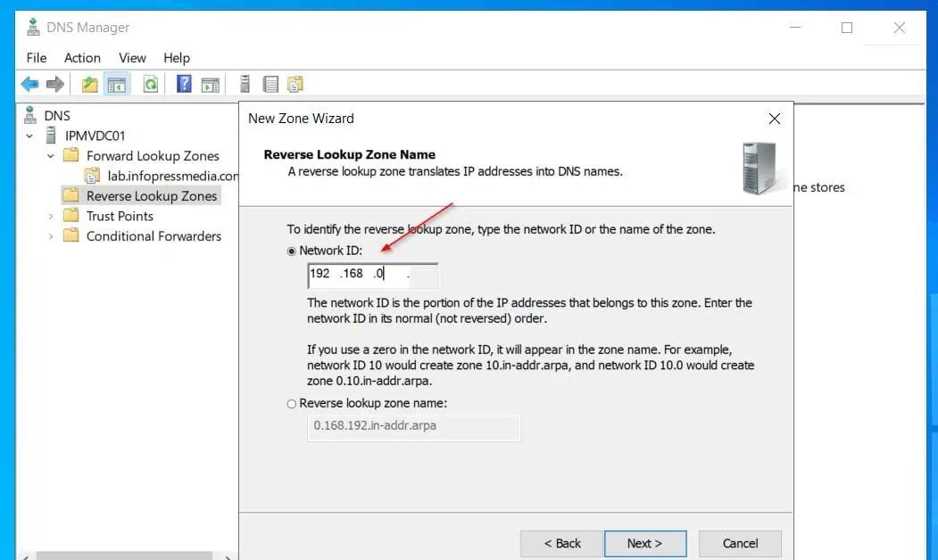Select the IPMVDC01 server icon in tree
Screen dimensions: 938x560
[x=51, y=135]
